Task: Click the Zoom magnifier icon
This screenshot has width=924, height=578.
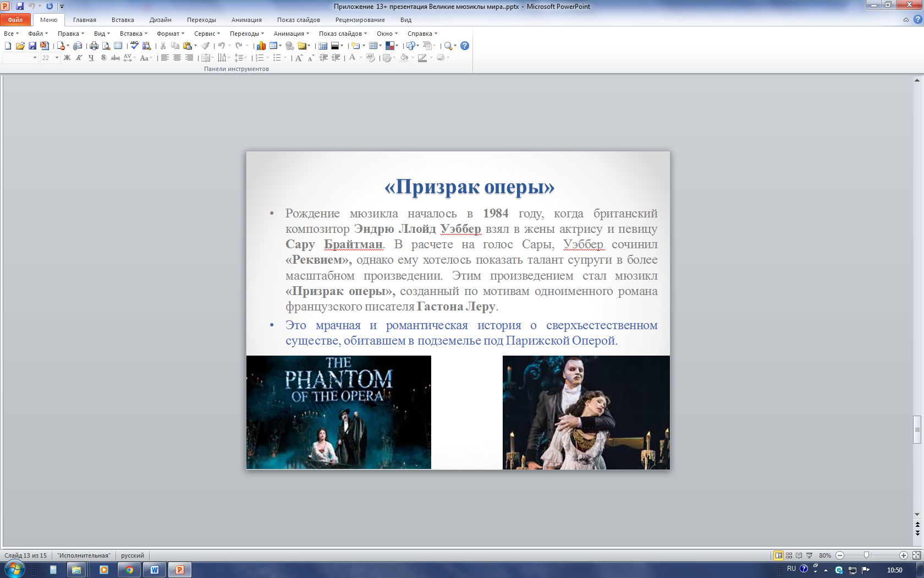Action: (x=448, y=46)
